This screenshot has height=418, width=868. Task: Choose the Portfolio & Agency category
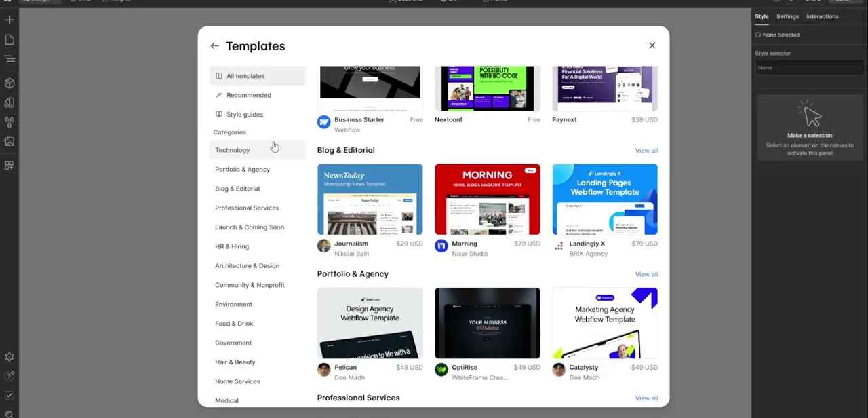click(258, 170)
